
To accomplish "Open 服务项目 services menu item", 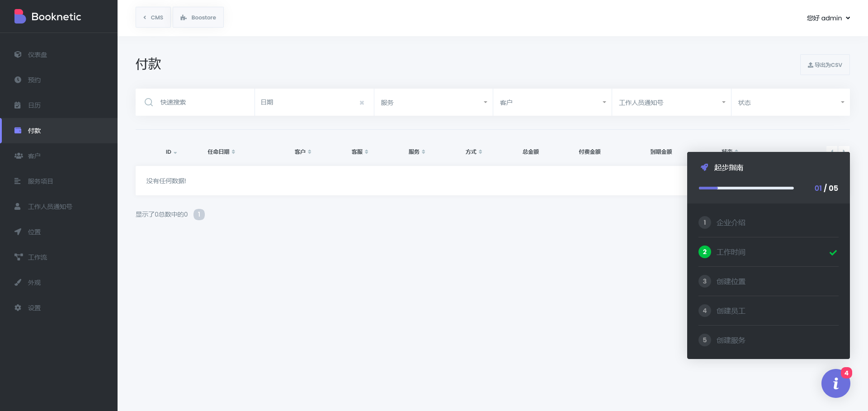I will (40, 181).
